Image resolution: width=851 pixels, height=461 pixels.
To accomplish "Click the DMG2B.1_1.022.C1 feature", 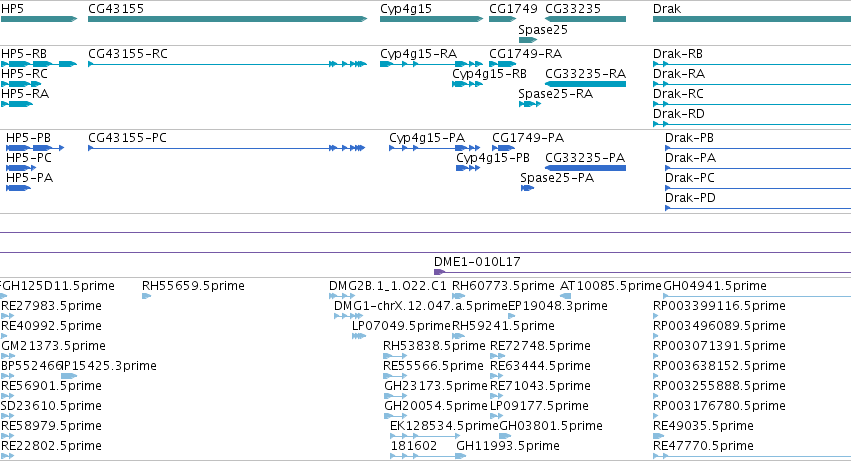I will pos(342,296).
